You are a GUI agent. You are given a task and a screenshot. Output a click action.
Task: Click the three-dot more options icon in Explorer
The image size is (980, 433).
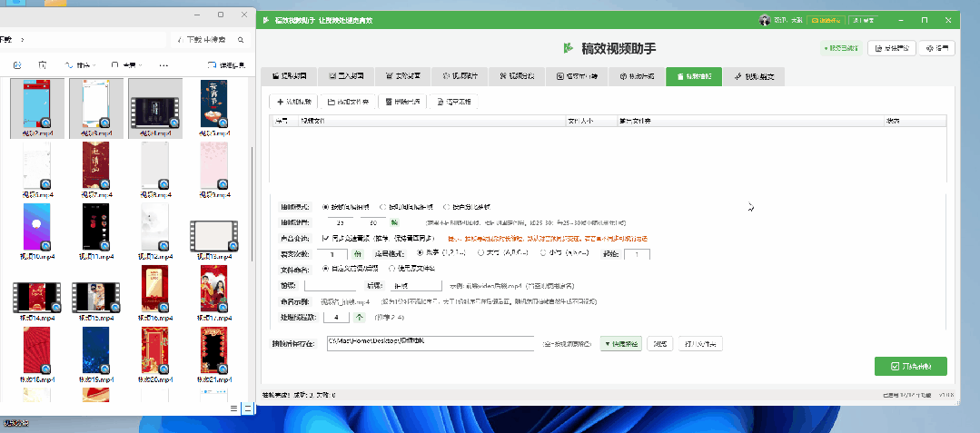coord(163,65)
